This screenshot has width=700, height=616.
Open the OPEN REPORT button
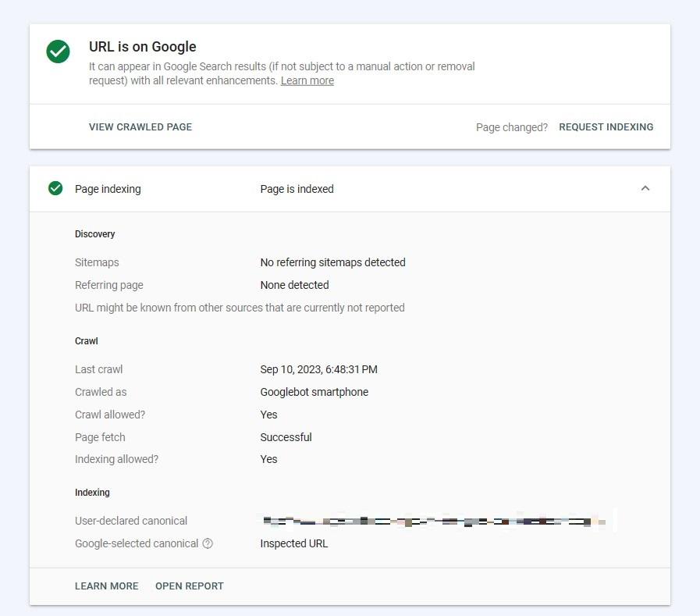pos(190,586)
